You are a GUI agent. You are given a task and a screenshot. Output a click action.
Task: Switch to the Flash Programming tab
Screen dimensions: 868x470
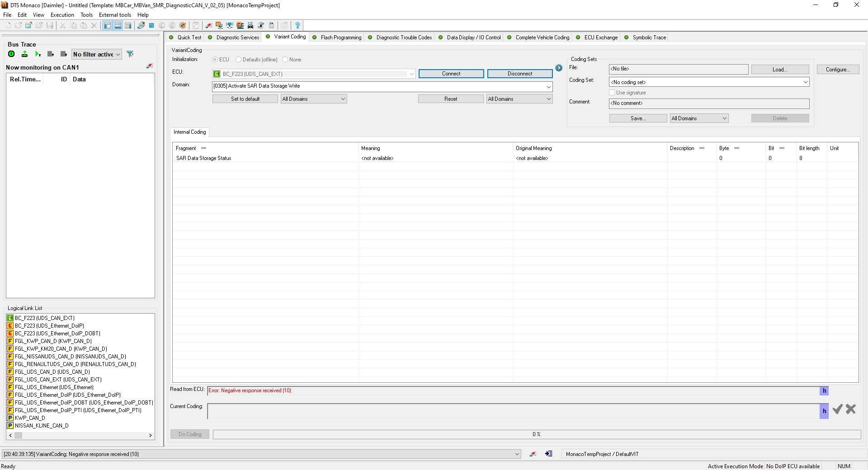click(x=340, y=37)
